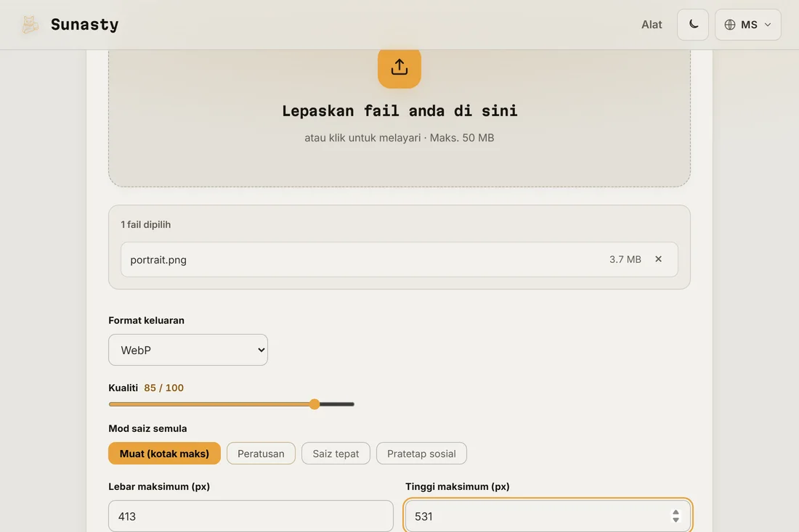Open the MS language selector
This screenshot has height=532, width=799.
click(x=747, y=25)
